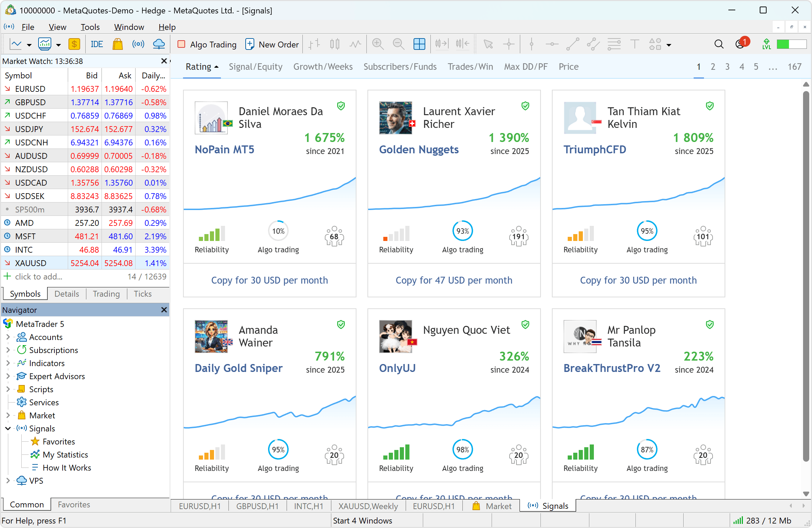This screenshot has width=812, height=528.
Task: Open the chart type line icon
Action: [x=16, y=44]
